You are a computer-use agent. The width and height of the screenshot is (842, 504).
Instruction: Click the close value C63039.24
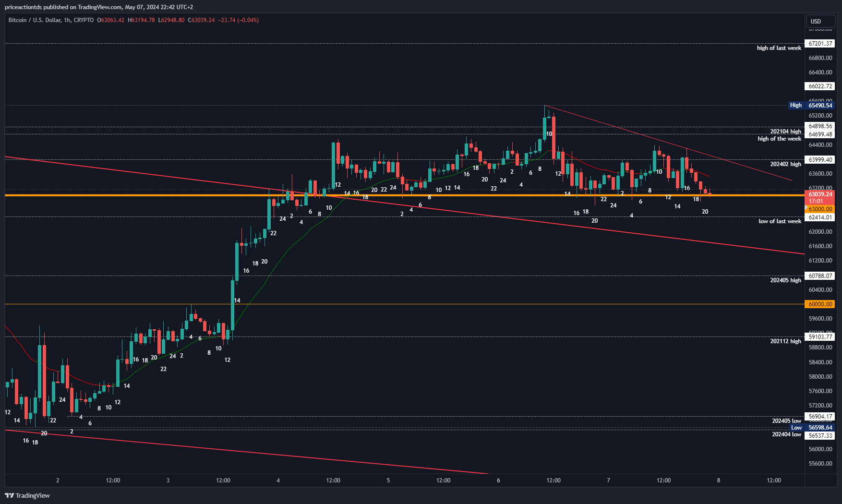point(201,20)
